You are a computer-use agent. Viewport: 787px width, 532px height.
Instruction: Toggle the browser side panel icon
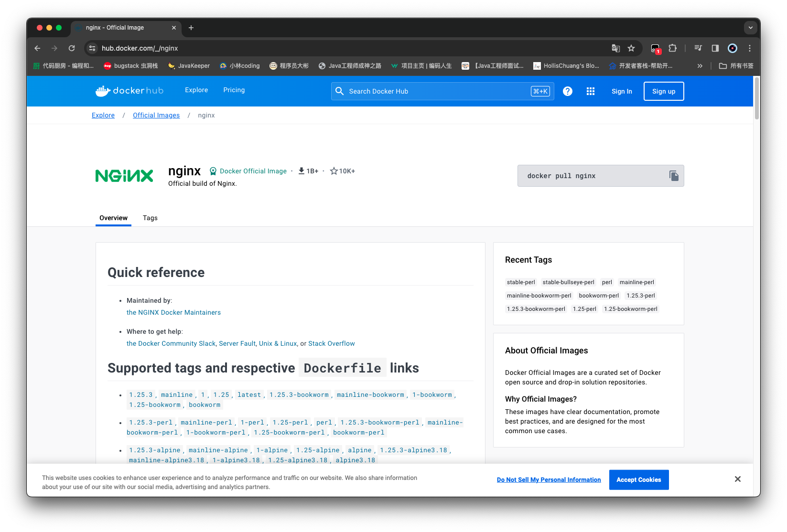715,48
